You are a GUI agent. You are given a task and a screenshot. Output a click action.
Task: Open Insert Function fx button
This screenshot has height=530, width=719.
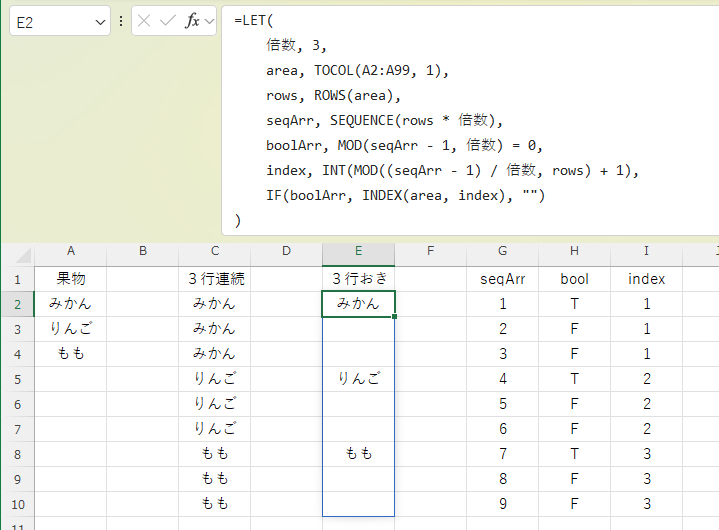coord(192,21)
